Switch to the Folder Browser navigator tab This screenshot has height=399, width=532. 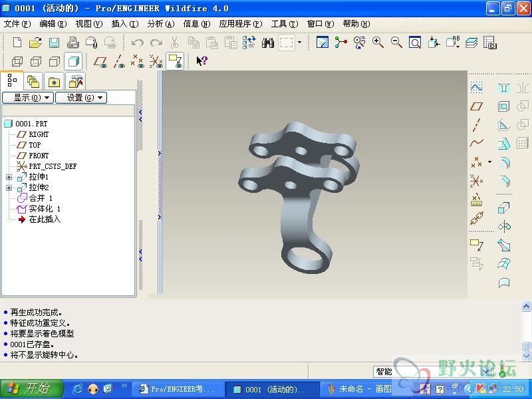(33, 81)
